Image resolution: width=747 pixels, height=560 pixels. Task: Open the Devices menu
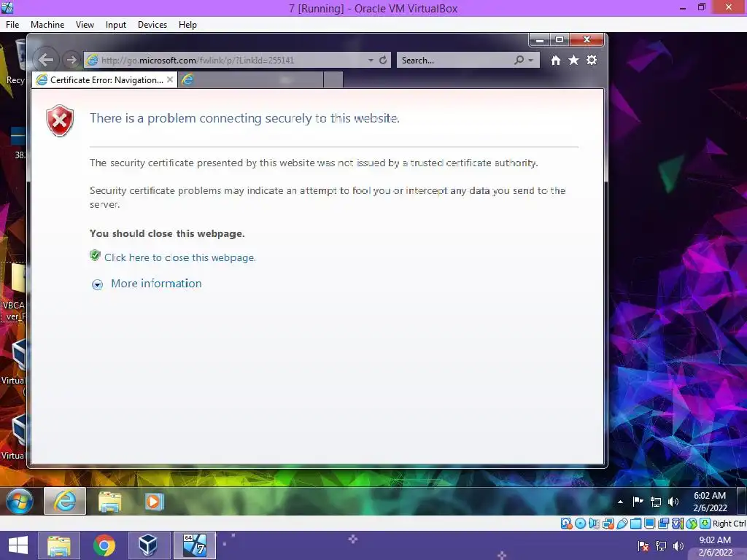pos(152,25)
